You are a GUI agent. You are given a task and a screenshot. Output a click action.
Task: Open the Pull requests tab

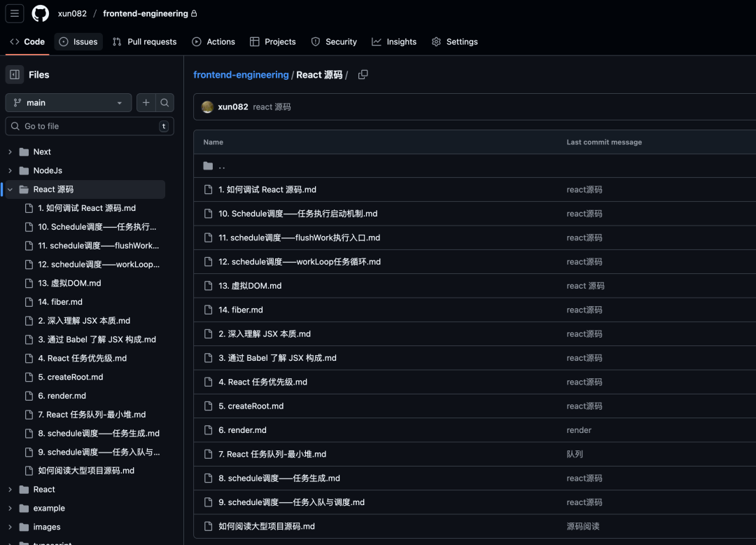pyautogui.click(x=145, y=42)
